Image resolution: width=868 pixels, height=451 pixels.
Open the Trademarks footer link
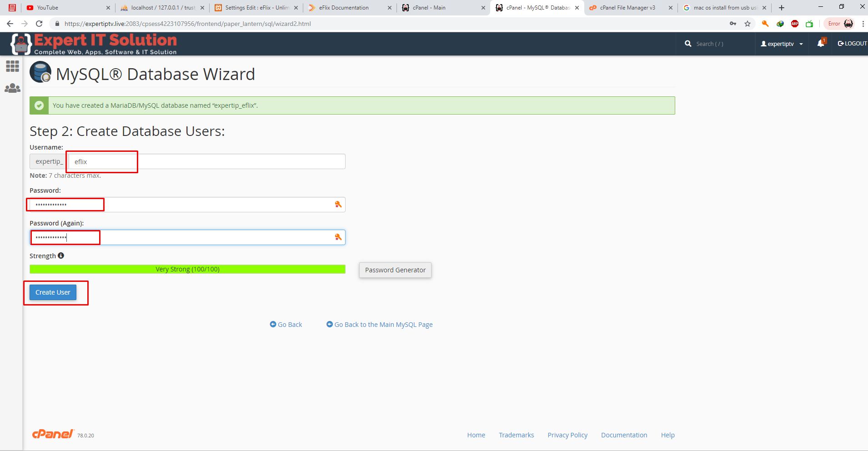[x=517, y=435]
